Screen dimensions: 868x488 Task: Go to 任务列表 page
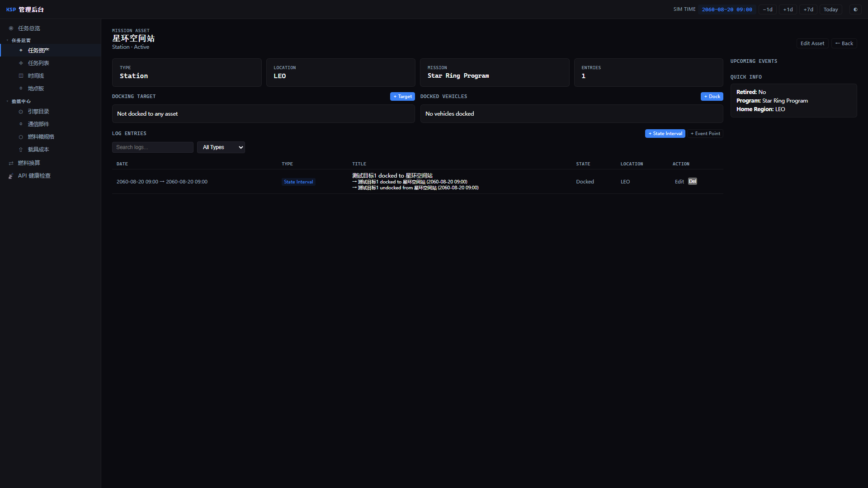tap(50, 63)
